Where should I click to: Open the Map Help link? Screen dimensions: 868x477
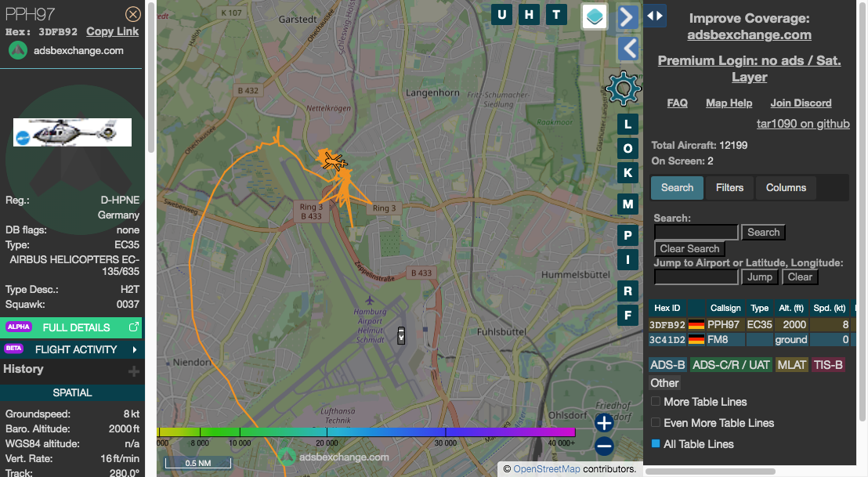point(729,103)
